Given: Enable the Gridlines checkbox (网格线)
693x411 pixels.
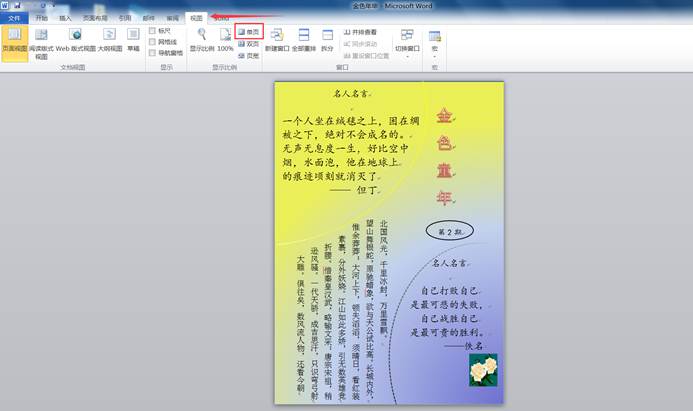Looking at the screenshot, I should (152, 42).
